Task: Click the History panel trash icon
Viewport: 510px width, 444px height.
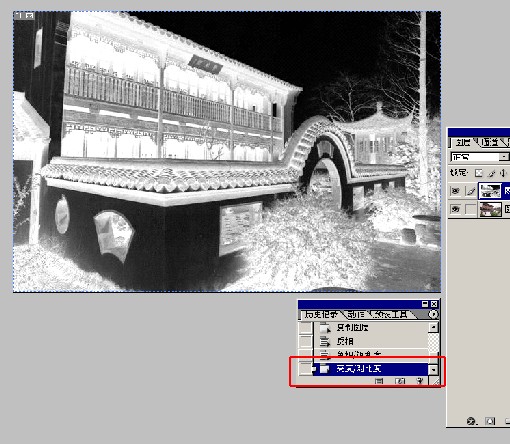Action: coord(420,381)
